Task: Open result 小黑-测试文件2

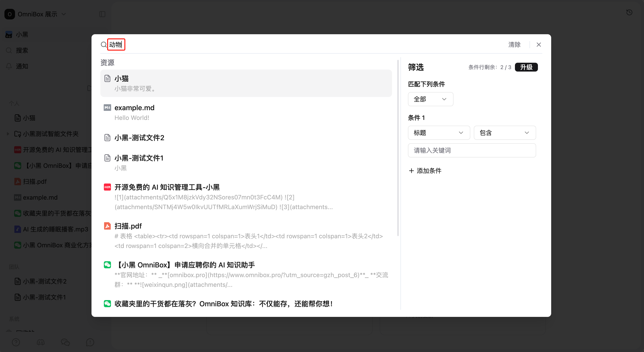Action: (246, 138)
